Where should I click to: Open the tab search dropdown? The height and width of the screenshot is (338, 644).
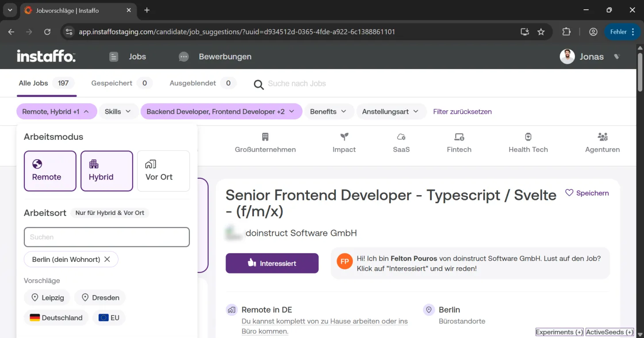10,10
